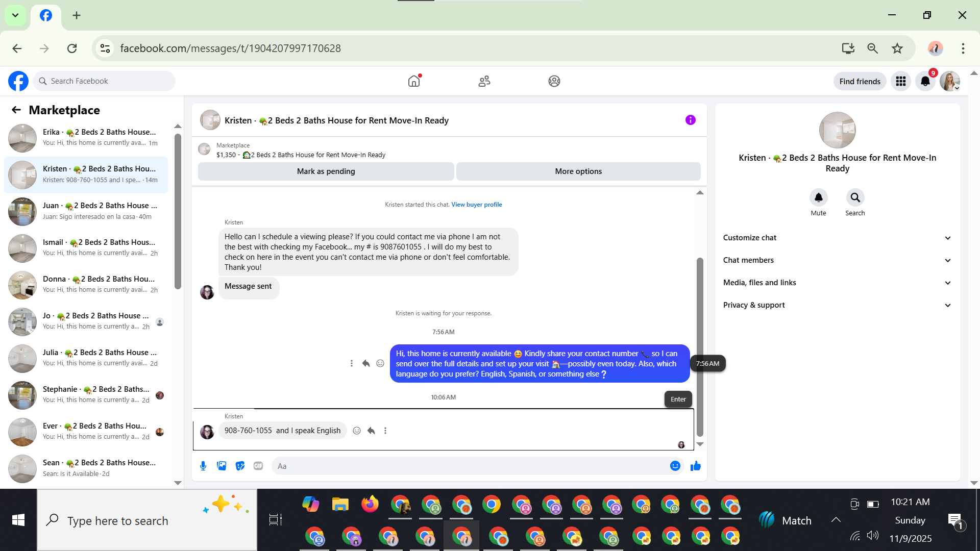Click the More options button
The image size is (980, 551).
pyautogui.click(x=578, y=171)
